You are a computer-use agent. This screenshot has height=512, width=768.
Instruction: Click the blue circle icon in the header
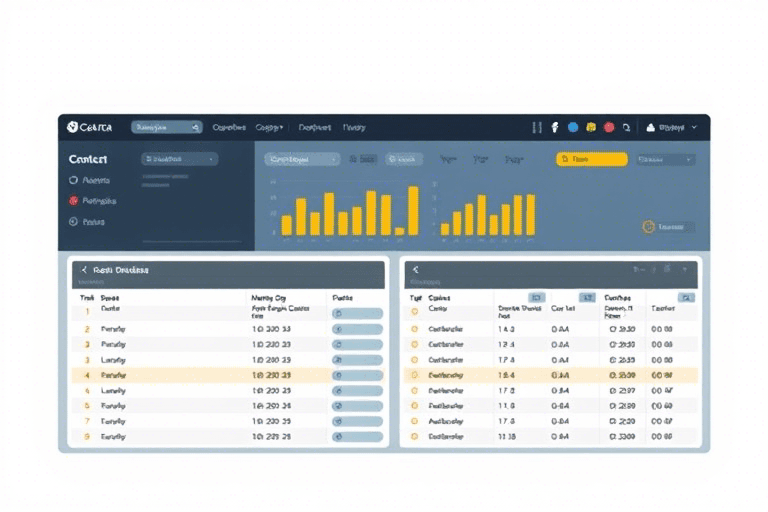pos(573,128)
